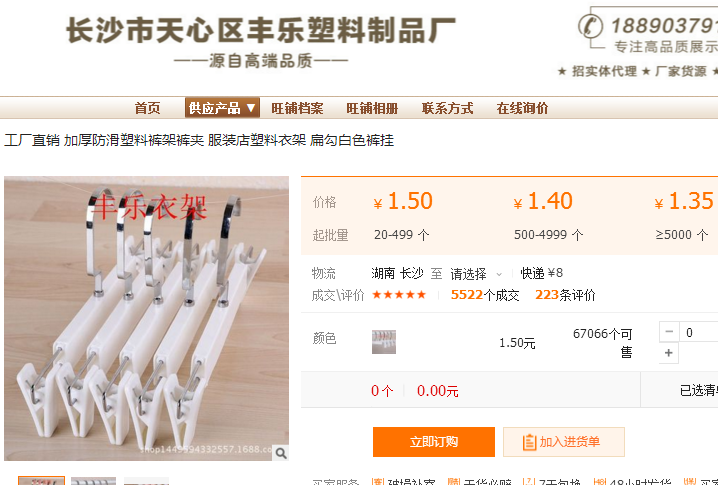Viewport: 718px width, 485px height.
Task: Click the quantity input field
Action: [698, 332]
